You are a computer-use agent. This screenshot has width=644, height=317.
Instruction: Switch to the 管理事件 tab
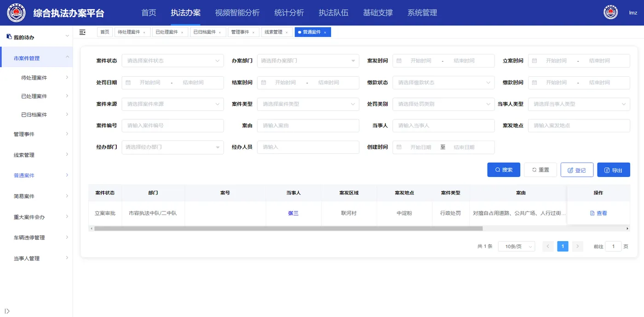coord(239,32)
